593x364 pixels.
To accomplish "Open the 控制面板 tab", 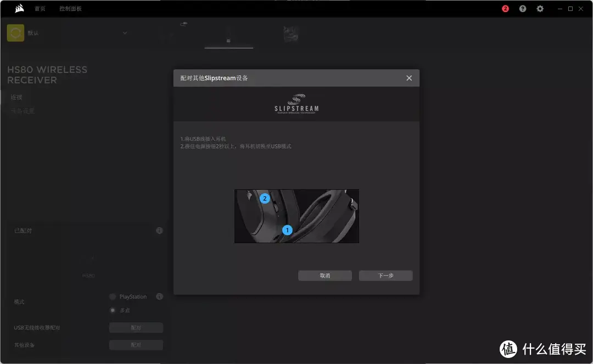I will point(70,9).
